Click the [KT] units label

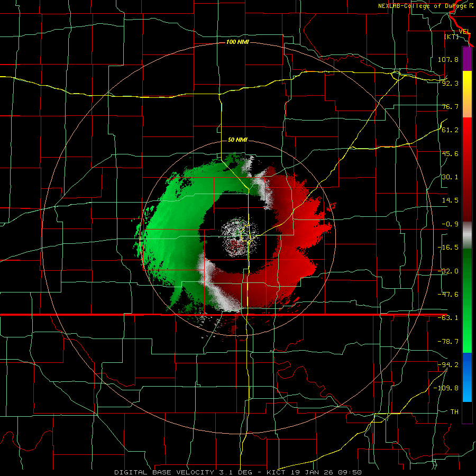pos(452,36)
